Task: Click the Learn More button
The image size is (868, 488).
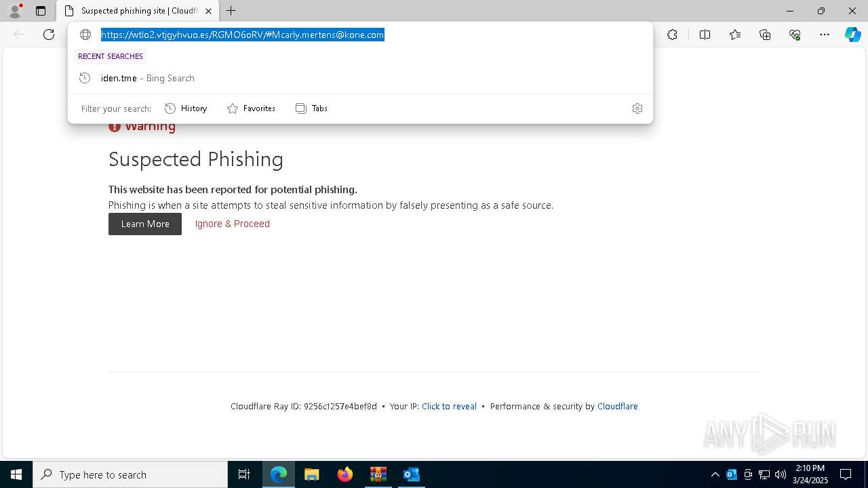Action: pos(145,224)
